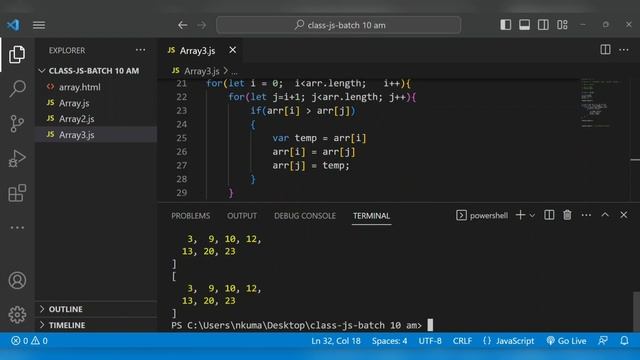Go back using the navigation arrow
The height and width of the screenshot is (360, 640).
pos(182,25)
